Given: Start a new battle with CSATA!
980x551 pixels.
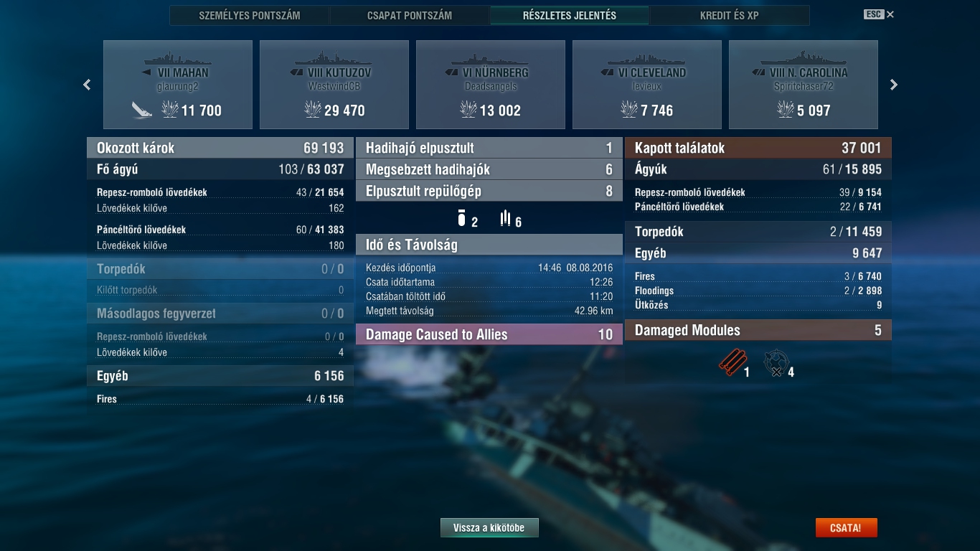Looking at the screenshot, I should pyautogui.click(x=846, y=528).
